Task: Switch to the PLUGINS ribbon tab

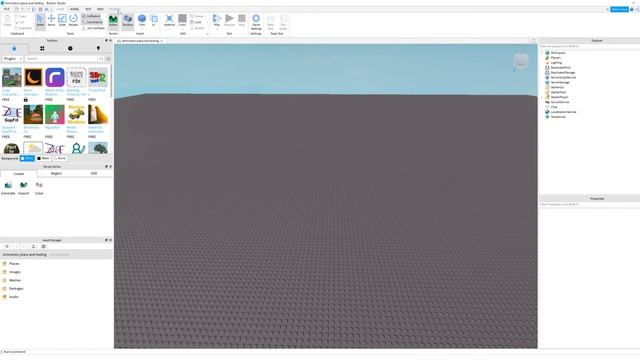Action: pos(115,9)
